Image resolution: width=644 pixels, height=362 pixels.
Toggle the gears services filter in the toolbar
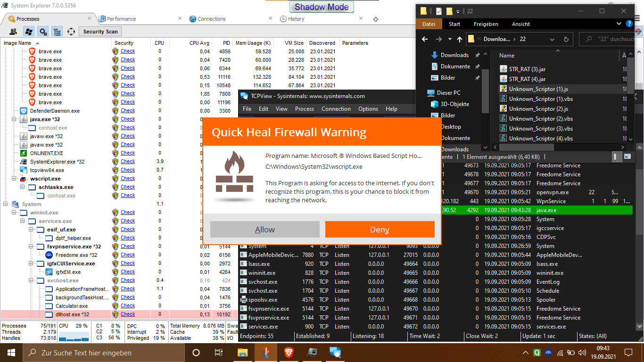pyautogui.click(x=43, y=32)
